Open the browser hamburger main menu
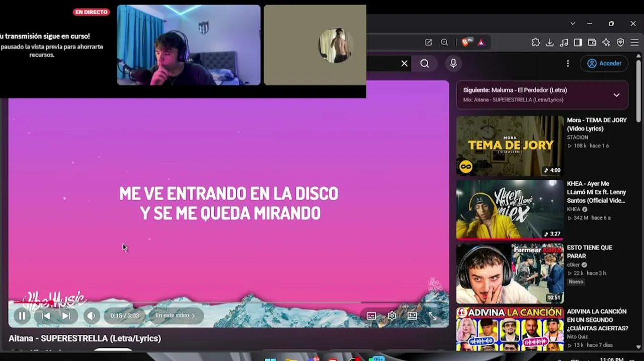This screenshot has width=644, height=361. [634, 43]
